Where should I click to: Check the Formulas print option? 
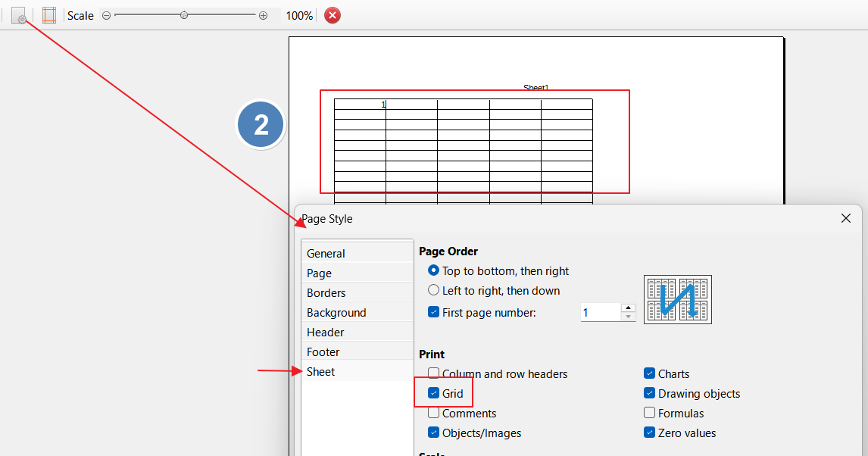click(x=649, y=413)
